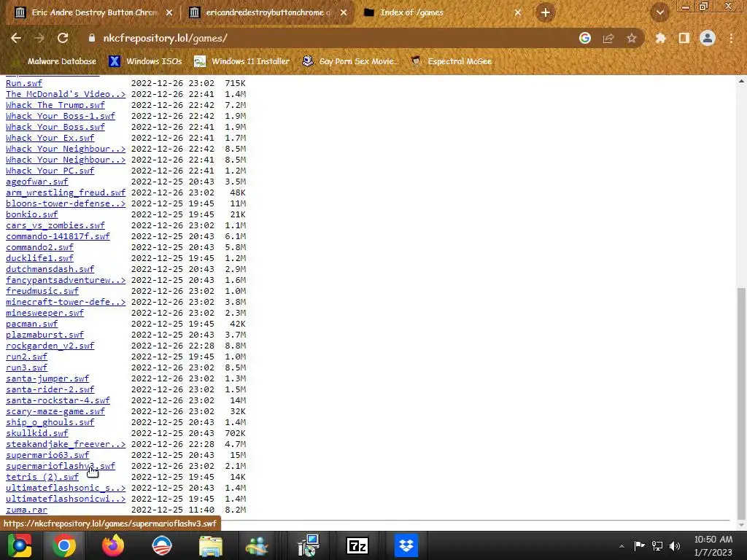Open bonkio.swf link
This screenshot has height=560, width=747.
pyautogui.click(x=32, y=215)
